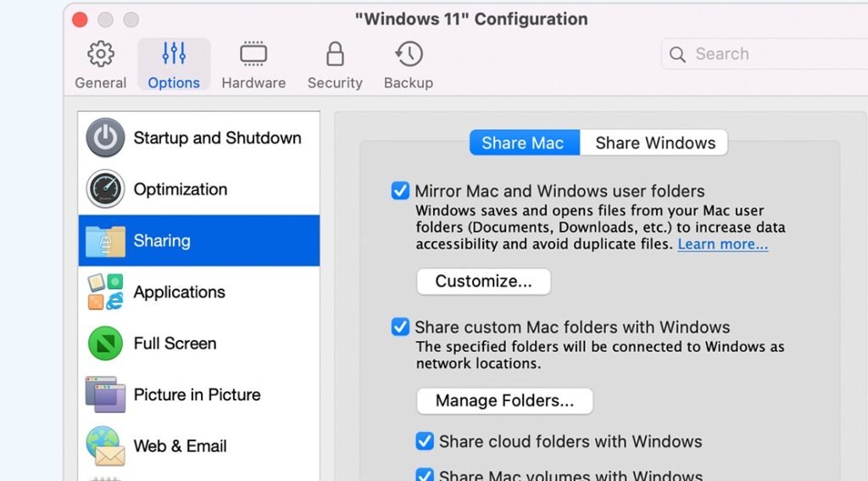Screen dimensions: 868x481
Task: Click the Startup and Shutdown power icon
Action: pyautogui.click(x=105, y=137)
